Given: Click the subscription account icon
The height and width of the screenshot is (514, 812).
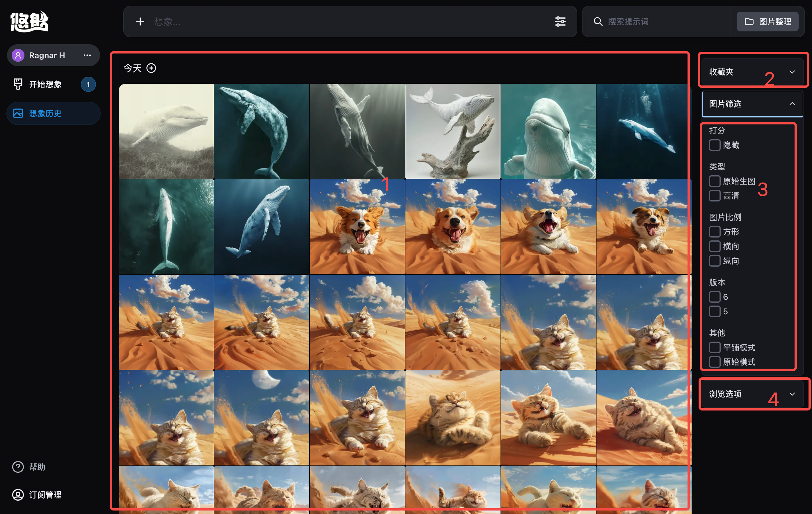Looking at the screenshot, I should point(18,495).
